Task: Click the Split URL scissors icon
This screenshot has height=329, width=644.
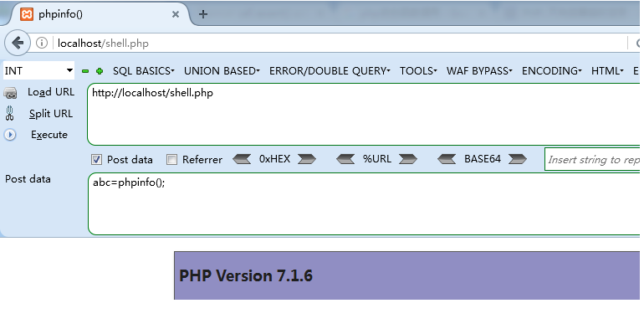Action: click(10, 114)
